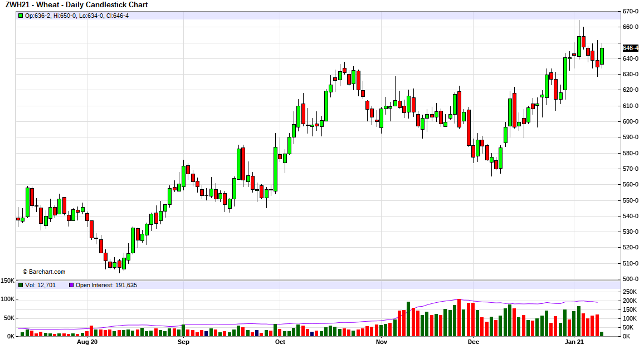Click the '© Barchart.com' credit text
644x359 pixels.
click(x=44, y=272)
